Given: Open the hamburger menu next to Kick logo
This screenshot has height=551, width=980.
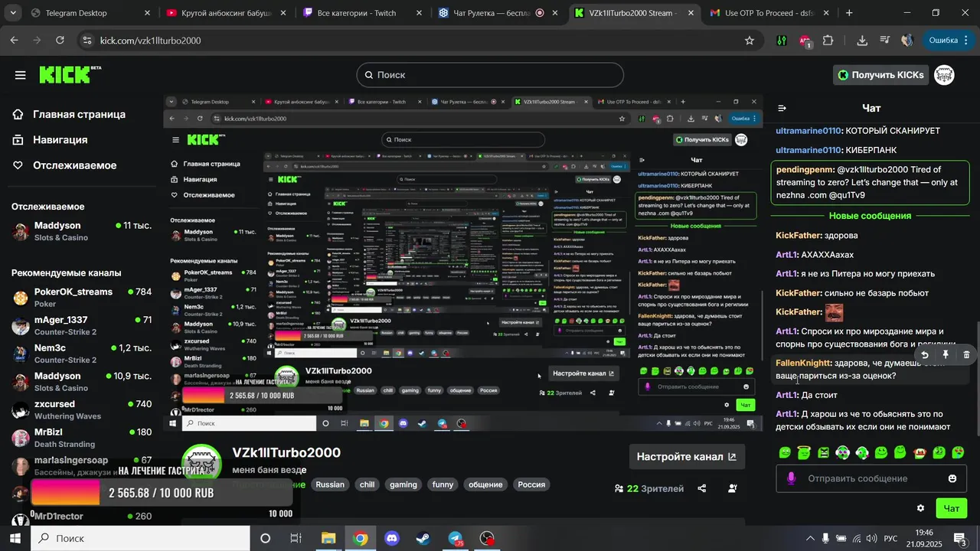Looking at the screenshot, I should click(20, 75).
